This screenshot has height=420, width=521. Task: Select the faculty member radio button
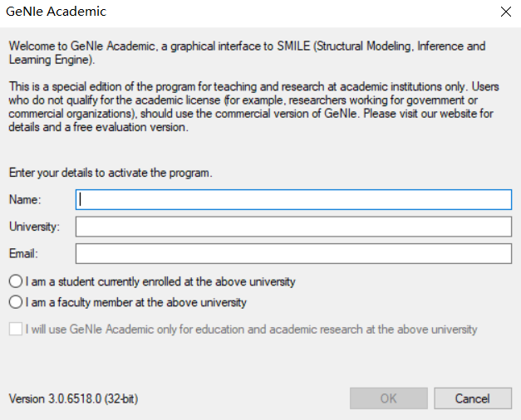click(16, 302)
